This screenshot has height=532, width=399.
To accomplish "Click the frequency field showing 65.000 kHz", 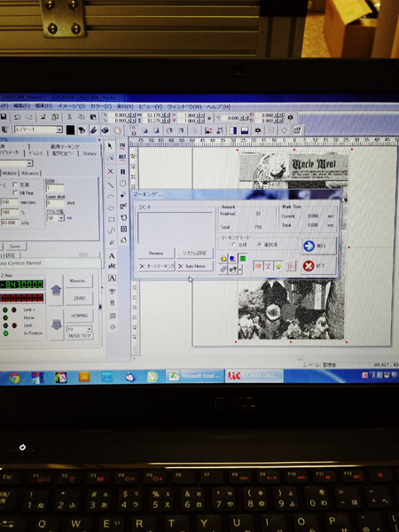I will coord(10,223).
